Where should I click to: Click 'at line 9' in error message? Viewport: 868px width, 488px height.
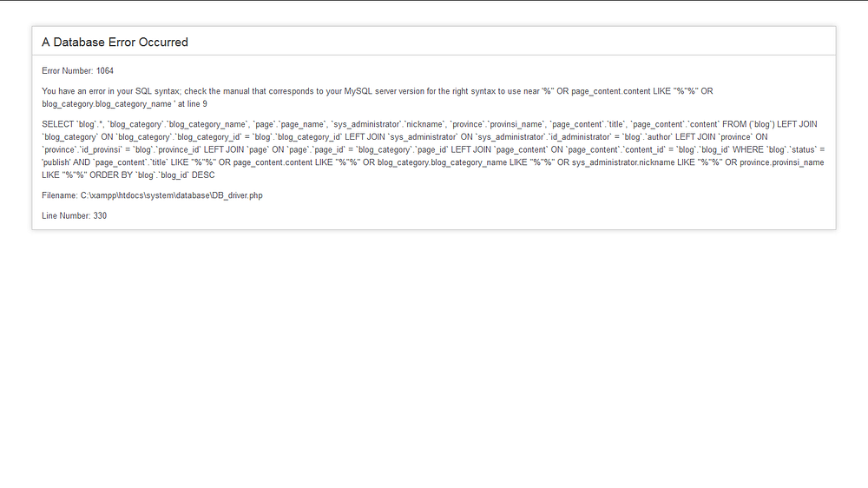click(x=192, y=104)
